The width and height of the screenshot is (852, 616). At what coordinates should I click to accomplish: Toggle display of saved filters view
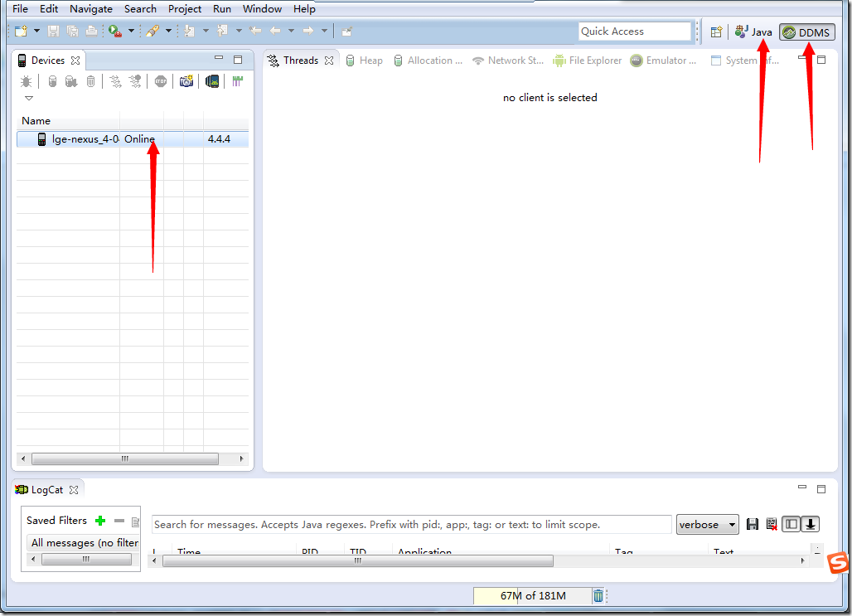[791, 524]
